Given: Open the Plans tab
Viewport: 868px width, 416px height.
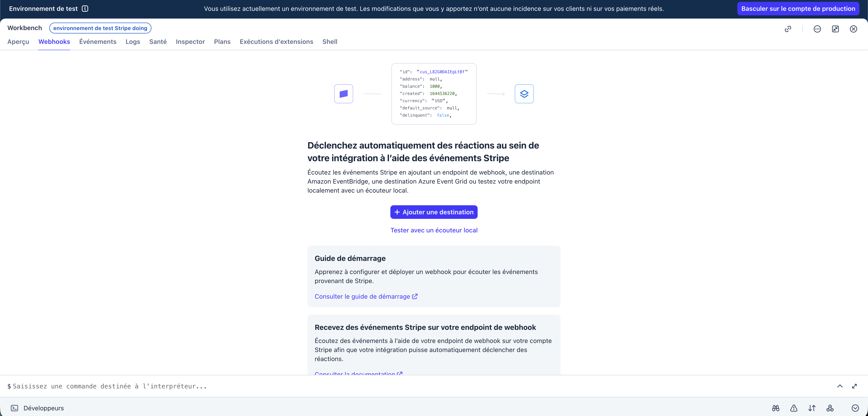Looking at the screenshot, I should [x=222, y=42].
